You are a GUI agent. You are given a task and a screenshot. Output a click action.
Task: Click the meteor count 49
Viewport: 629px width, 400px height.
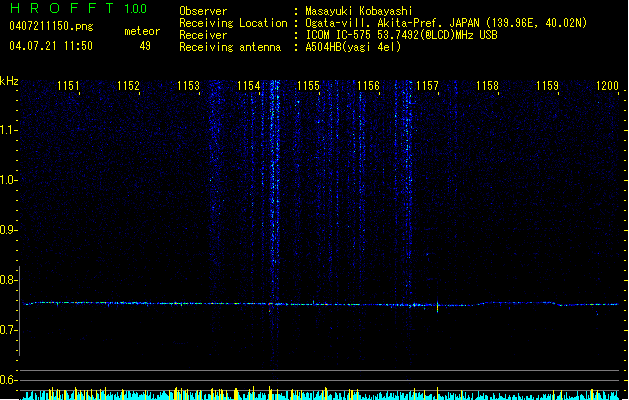point(145,46)
